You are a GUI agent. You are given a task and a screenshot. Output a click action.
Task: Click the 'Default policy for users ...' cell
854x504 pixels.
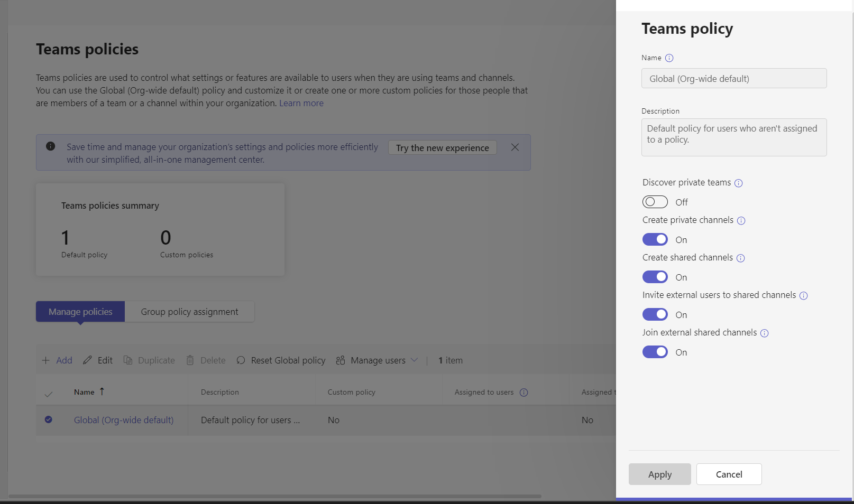(250, 420)
